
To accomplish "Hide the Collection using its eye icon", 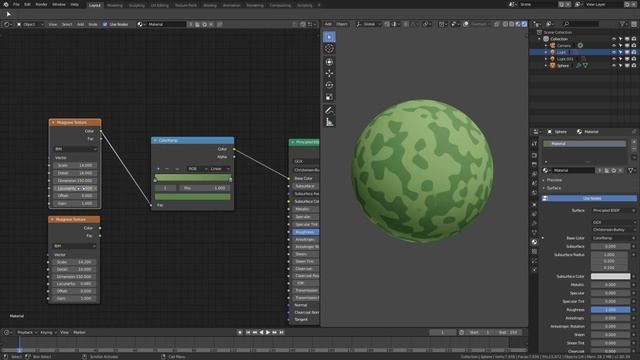I will tap(613, 39).
